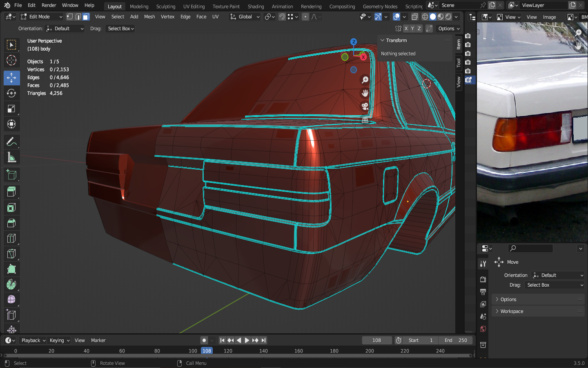This screenshot has height=368, width=588.
Task: Open the Render properties tab
Action: click(483, 280)
